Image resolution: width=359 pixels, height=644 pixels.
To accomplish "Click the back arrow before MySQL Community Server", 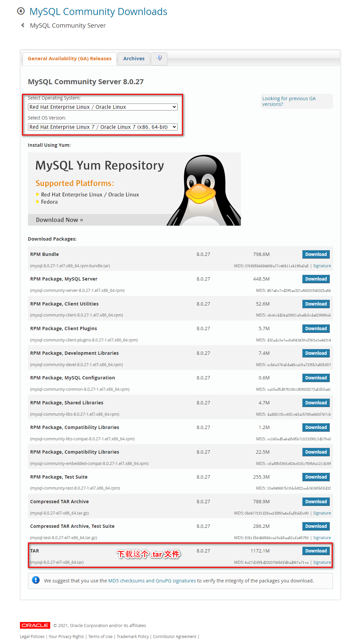I will pyautogui.click(x=23, y=25).
